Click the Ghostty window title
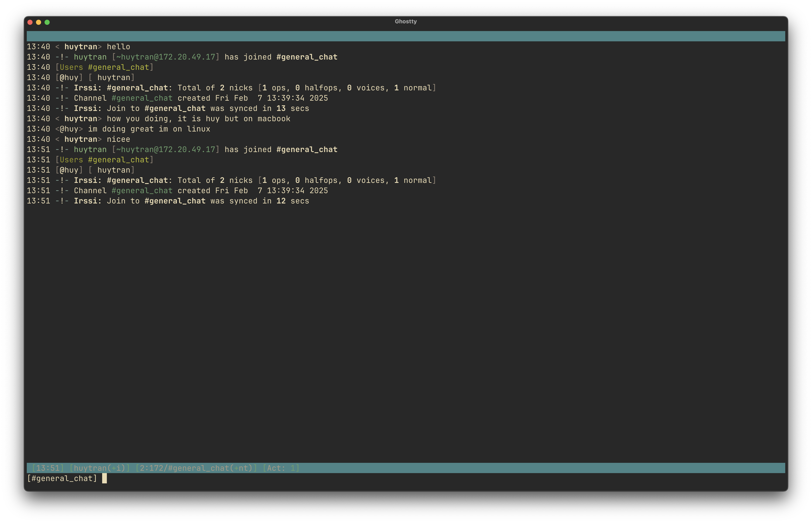Screen dimensions: 812x523 pos(405,21)
